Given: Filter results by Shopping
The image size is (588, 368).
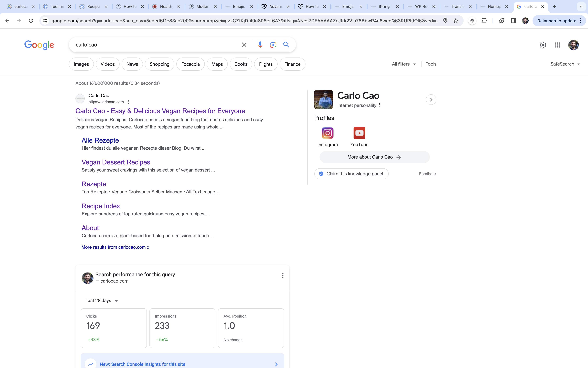Looking at the screenshot, I should coord(160,64).
